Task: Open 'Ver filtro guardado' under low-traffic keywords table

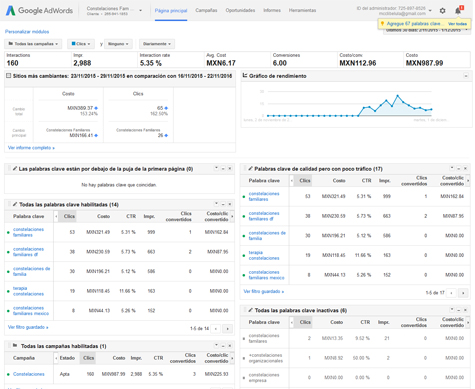Action: 264,291
